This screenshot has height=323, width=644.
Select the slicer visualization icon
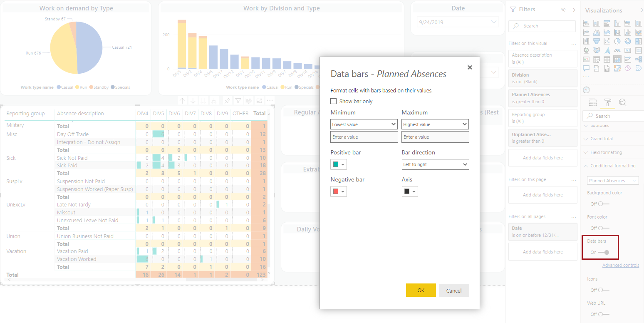[x=596, y=60]
